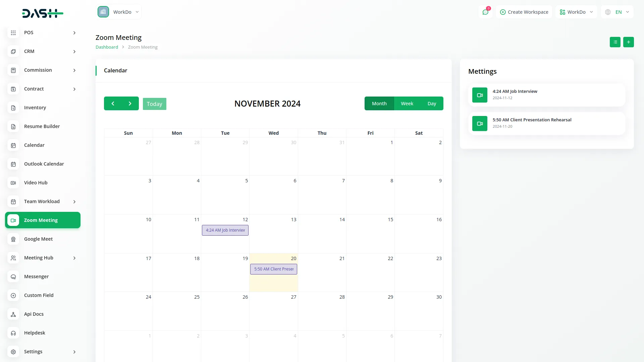
Task: Select the Month tab
Action: pyautogui.click(x=379, y=103)
